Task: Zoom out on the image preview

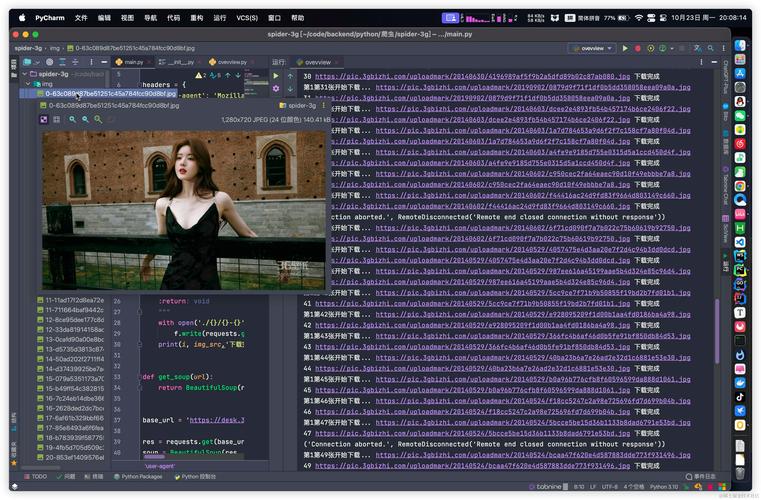Action: (x=85, y=119)
